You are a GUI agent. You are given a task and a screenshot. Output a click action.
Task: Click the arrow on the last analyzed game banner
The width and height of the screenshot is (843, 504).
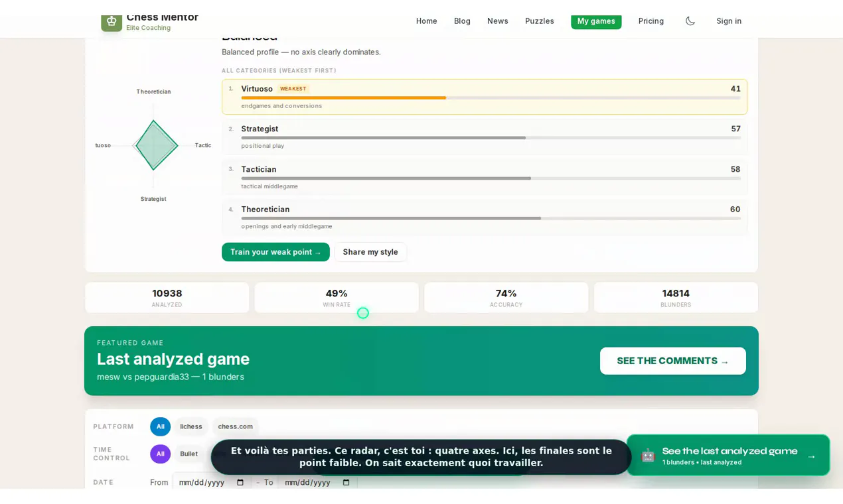(x=811, y=456)
